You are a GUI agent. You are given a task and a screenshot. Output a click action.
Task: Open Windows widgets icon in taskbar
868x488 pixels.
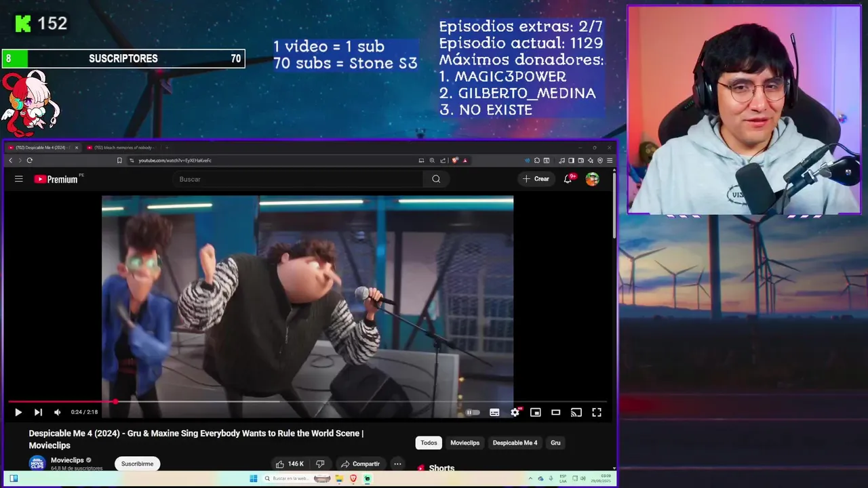point(14,479)
